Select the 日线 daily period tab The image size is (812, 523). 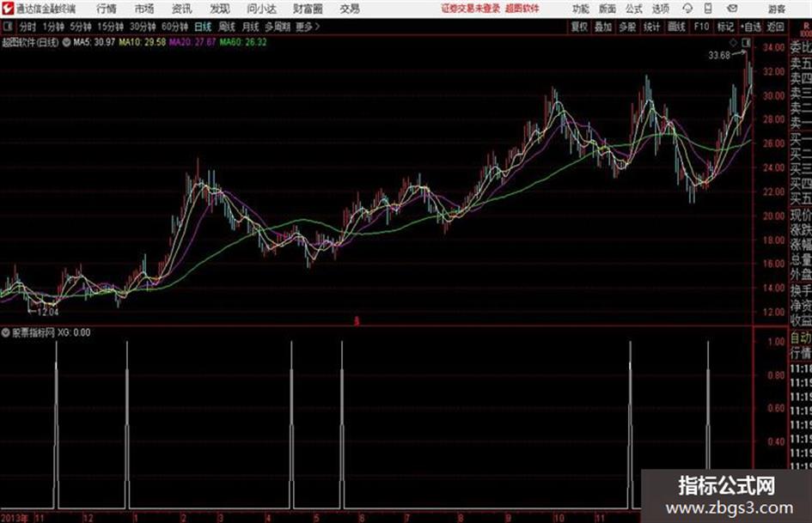203,27
